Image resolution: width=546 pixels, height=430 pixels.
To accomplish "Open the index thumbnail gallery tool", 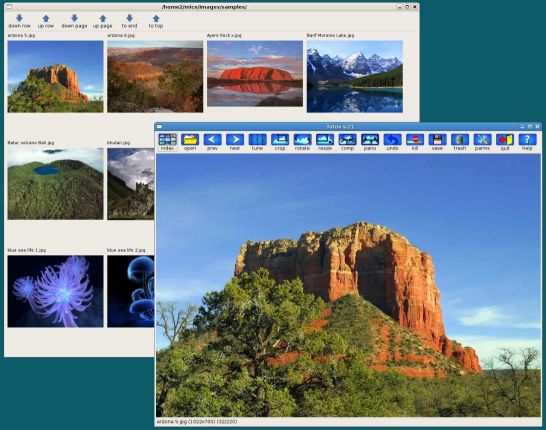I will (x=167, y=142).
